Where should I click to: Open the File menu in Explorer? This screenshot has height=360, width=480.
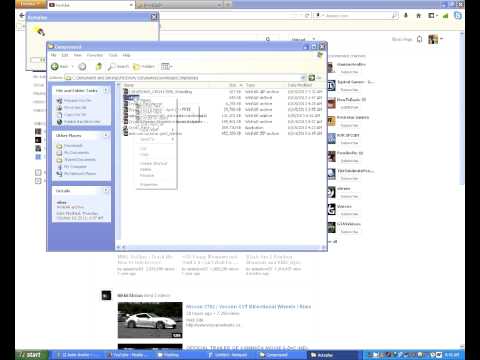[53, 55]
